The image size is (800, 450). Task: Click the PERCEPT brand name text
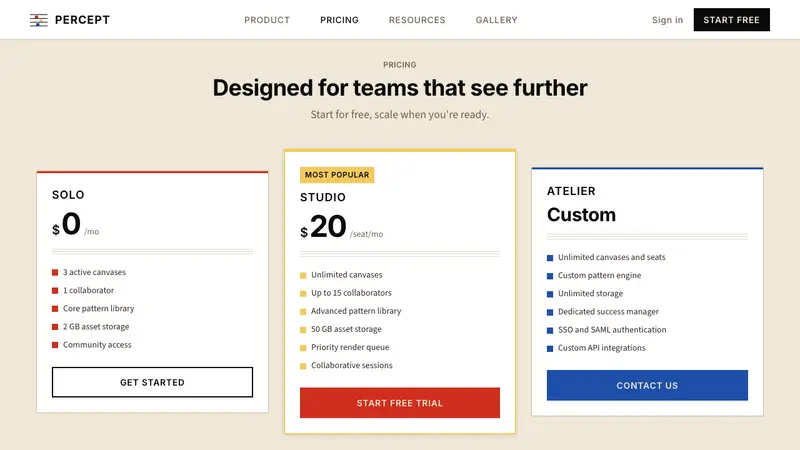82,20
